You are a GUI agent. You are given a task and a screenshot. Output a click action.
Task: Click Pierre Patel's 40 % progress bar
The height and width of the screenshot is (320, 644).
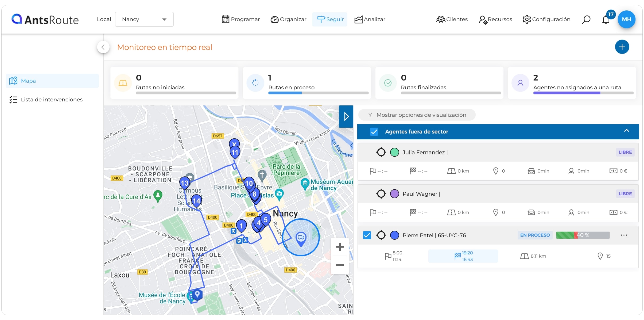pos(583,235)
